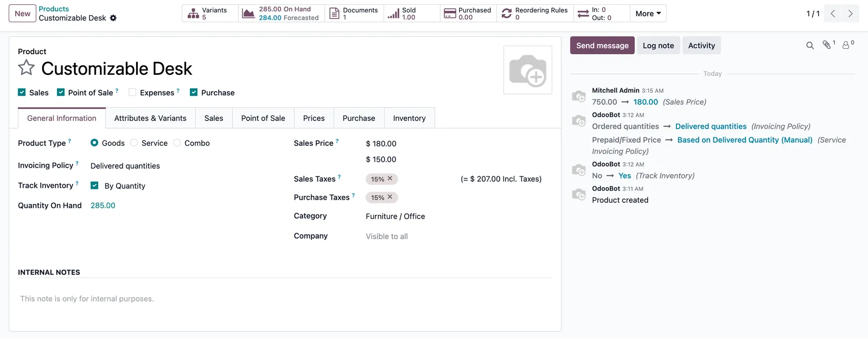Open the Point of Sale tab
Image resolution: width=868 pixels, height=339 pixels.
pyautogui.click(x=263, y=118)
